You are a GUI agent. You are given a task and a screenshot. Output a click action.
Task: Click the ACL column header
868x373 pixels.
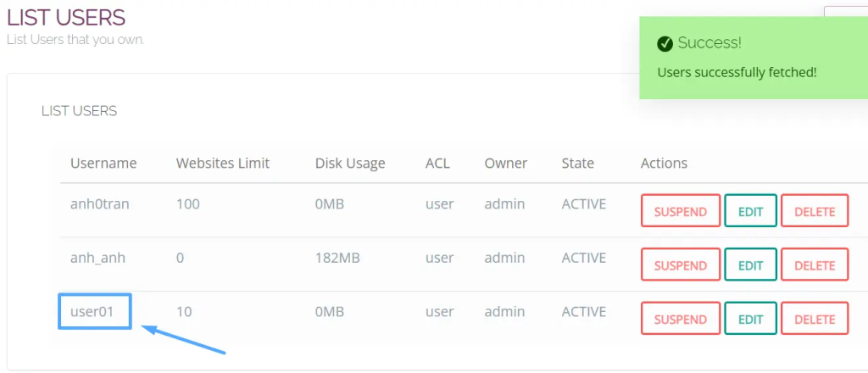[x=437, y=163]
